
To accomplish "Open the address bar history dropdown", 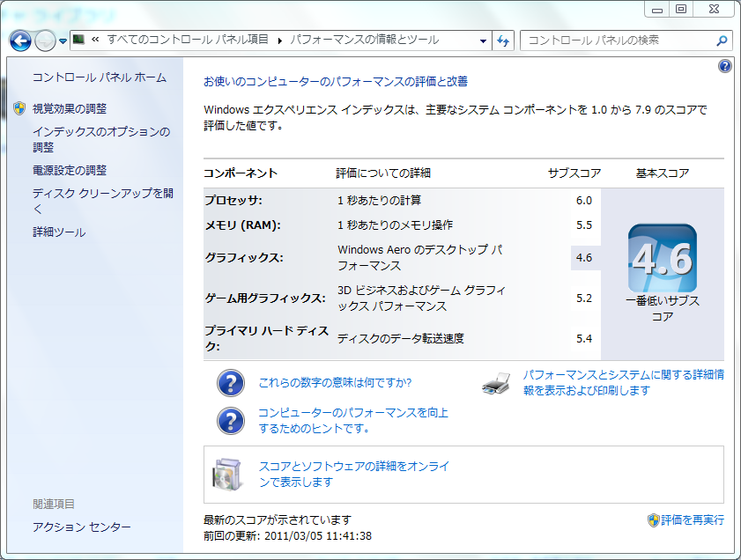I will coord(483,41).
